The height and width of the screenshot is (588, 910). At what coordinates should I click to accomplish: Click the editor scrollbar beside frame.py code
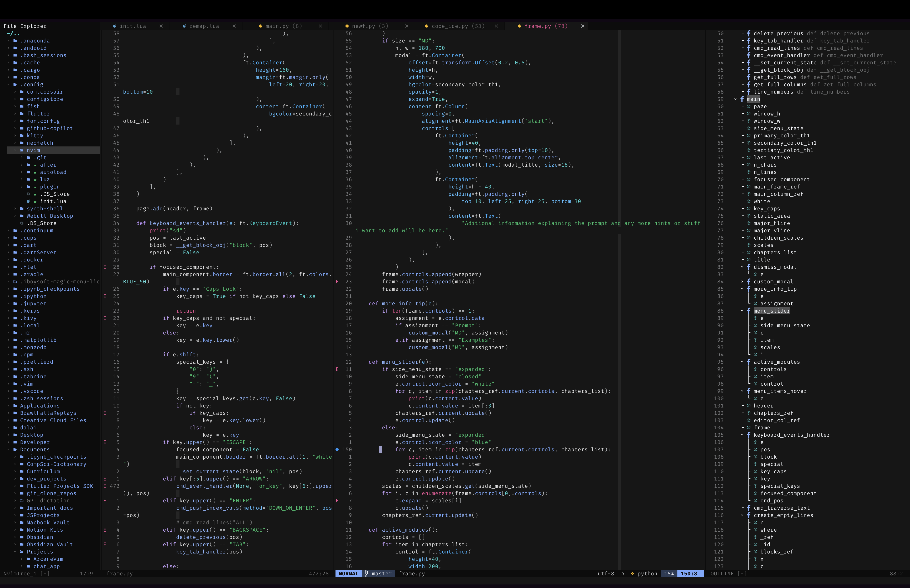[619, 300]
